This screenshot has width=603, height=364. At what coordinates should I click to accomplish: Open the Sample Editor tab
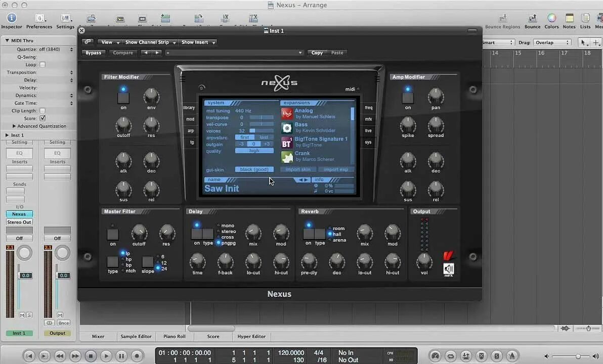(x=136, y=336)
